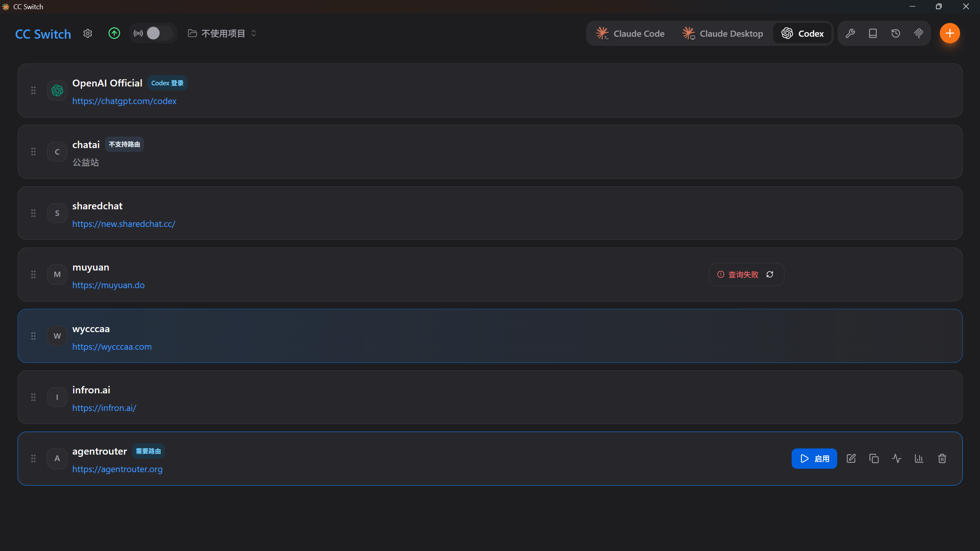980x551 pixels.
Task: Open the history clock icon
Action: 896,34
